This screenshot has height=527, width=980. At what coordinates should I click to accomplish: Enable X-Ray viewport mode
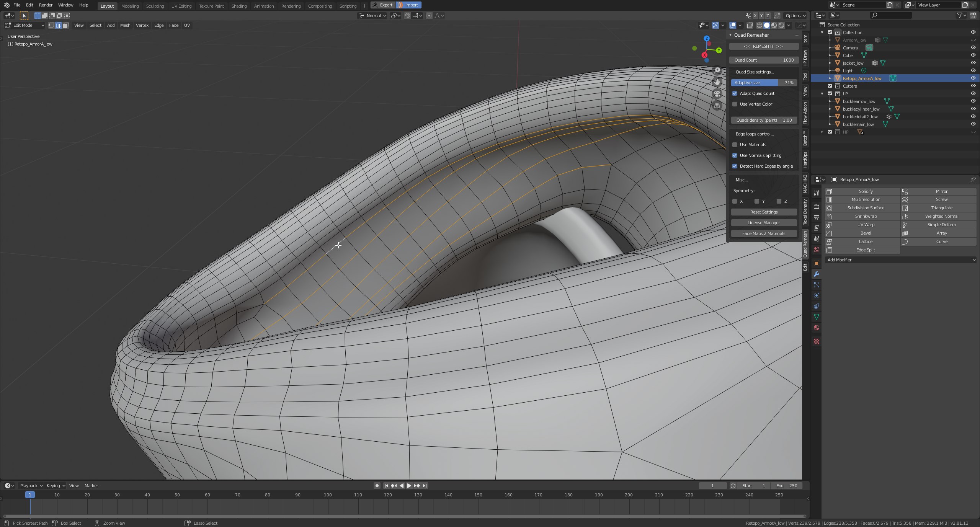[x=750, y=25]
